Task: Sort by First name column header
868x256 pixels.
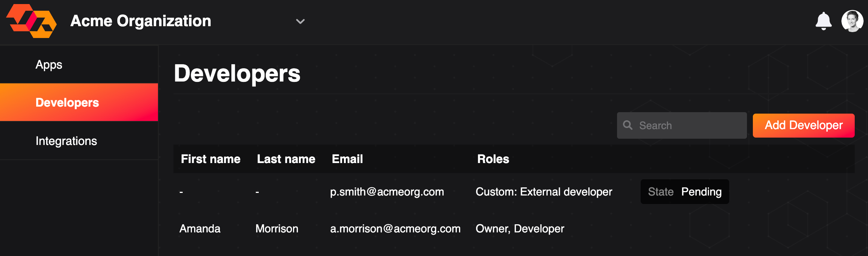Action: [x=210, y=159]
